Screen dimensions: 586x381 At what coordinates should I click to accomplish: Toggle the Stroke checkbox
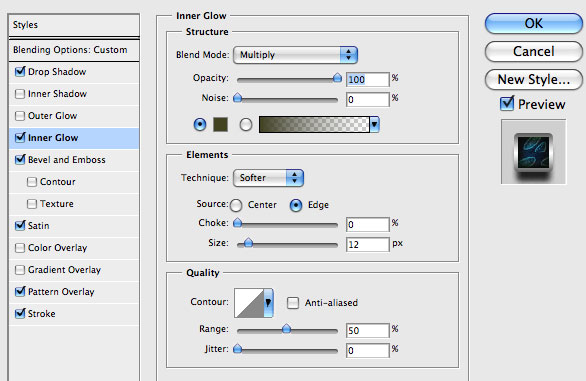click(x=20, y=313)
